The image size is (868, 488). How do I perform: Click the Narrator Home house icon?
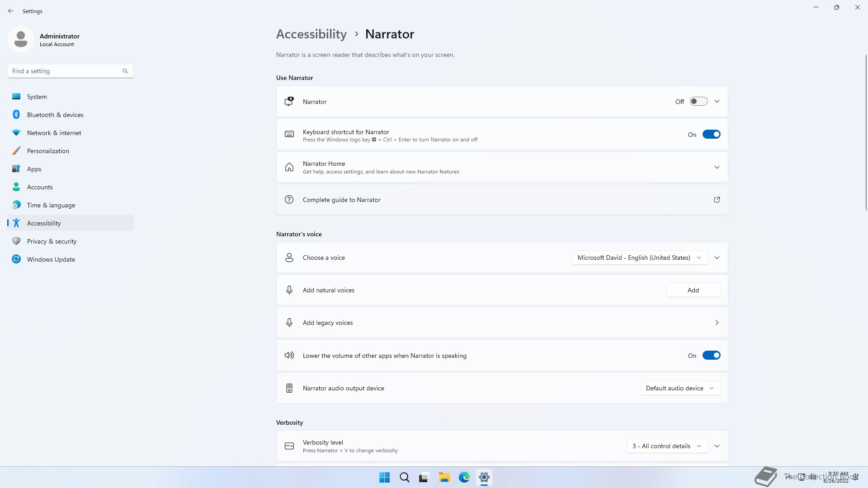(289, 167)
